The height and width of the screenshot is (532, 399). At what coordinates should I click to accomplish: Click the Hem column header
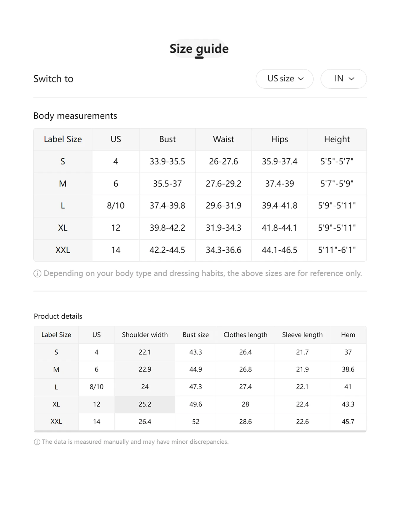[348, 335]
